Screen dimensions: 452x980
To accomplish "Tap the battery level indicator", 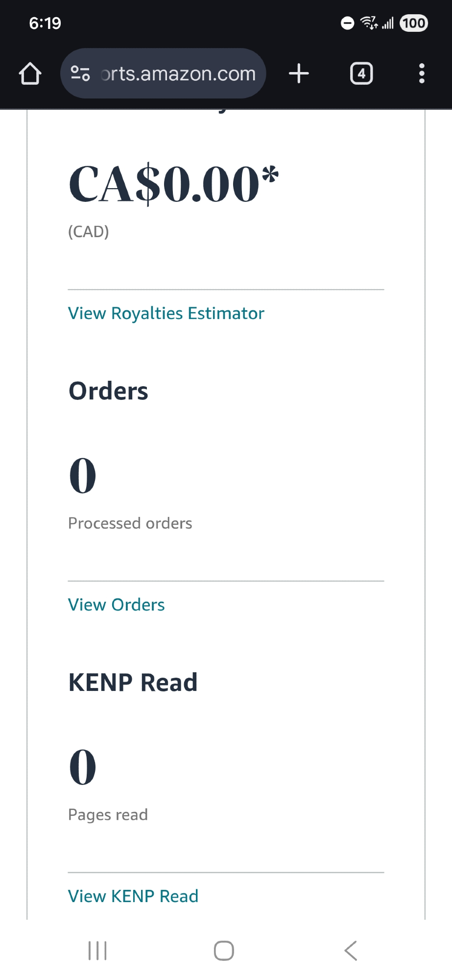I will tap(414, 23).
